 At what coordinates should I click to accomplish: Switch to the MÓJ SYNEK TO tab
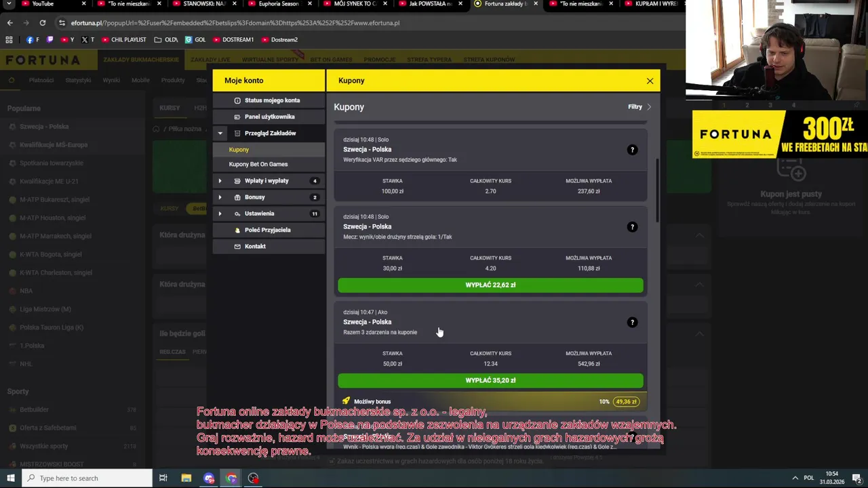pyautogui.click(x=354, y=4)
